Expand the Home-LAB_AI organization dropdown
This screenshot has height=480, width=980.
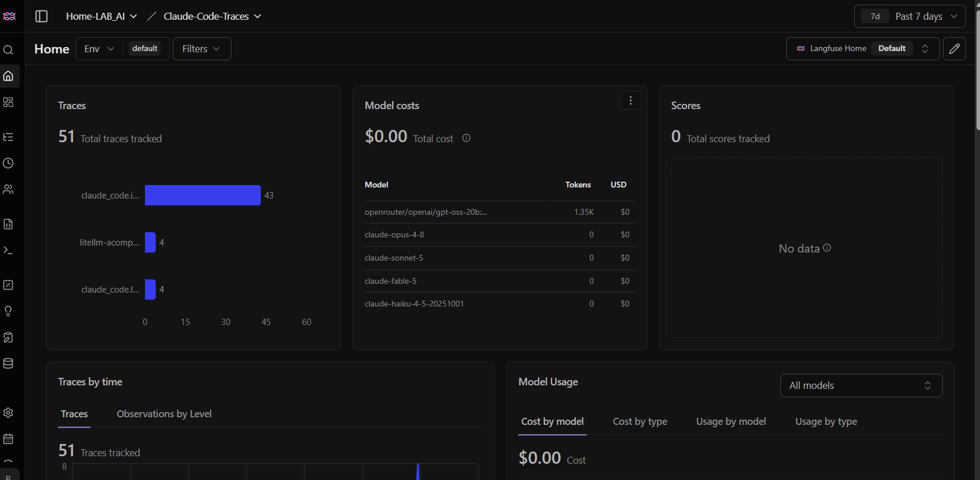pyautogui.click(x=101, y=16)
